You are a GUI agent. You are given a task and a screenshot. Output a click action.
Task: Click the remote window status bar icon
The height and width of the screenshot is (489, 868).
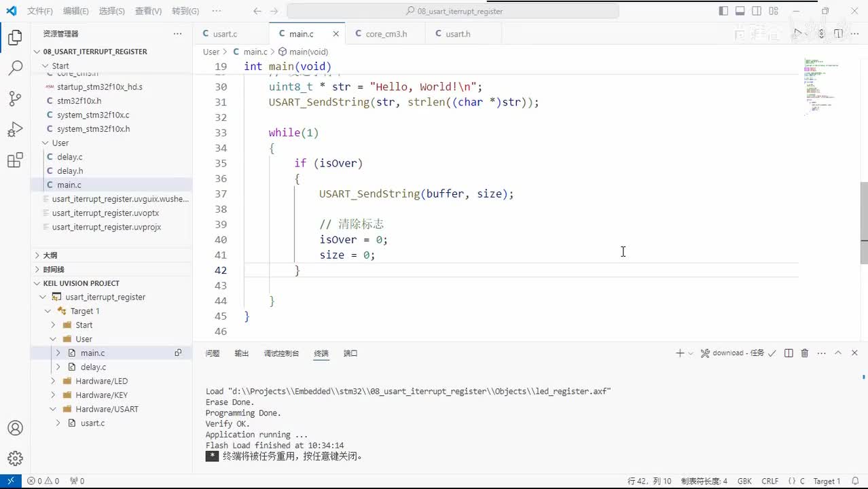(11, 481)
